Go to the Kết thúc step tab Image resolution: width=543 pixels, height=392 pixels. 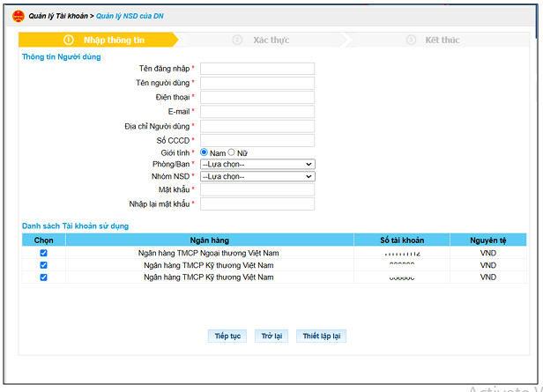point(438,40)
